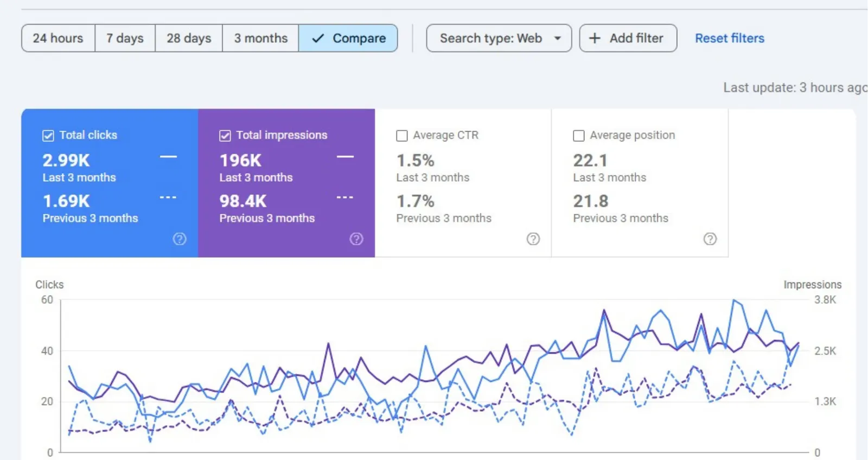Click the Compare date range button

pyautogui.click(x=348, y=38)
